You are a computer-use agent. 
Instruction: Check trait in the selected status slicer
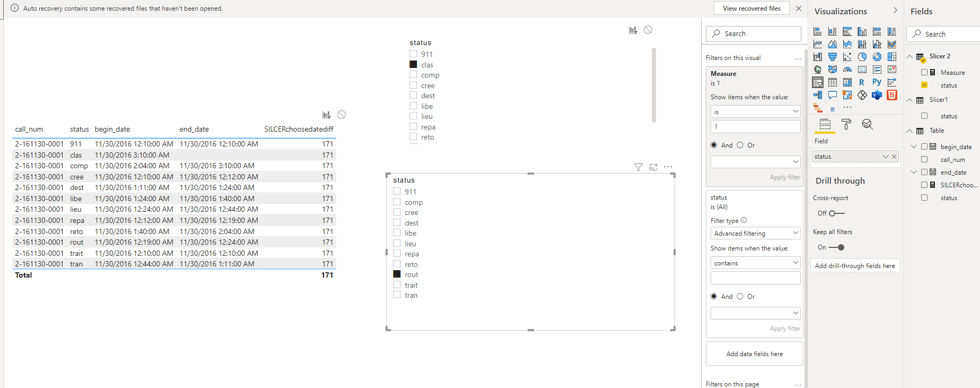397,284
